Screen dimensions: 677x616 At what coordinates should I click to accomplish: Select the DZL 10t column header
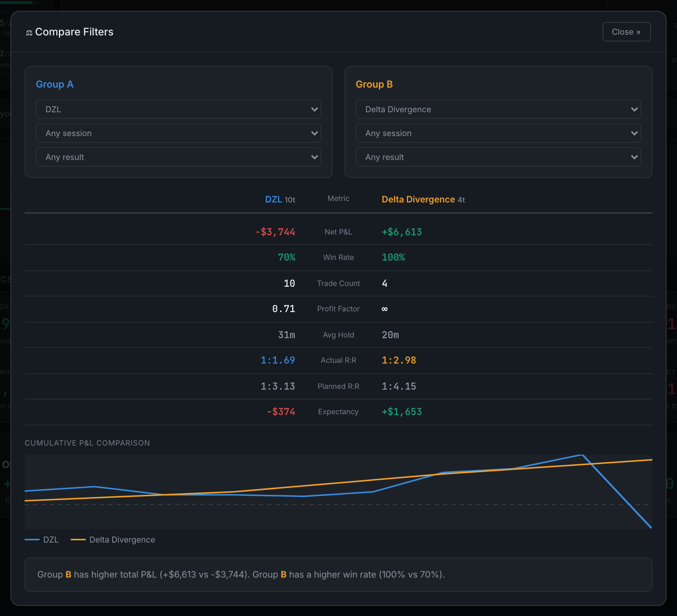280,199
